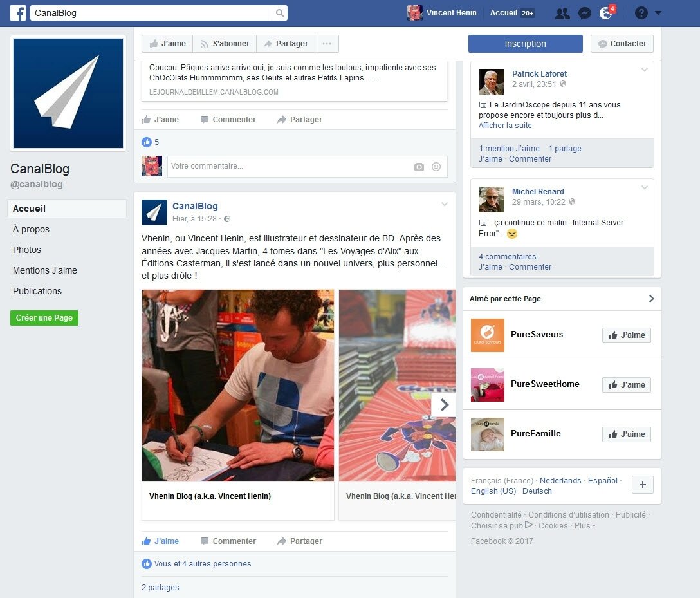Show next photo with carousel arrow

(x=444, y=405)
